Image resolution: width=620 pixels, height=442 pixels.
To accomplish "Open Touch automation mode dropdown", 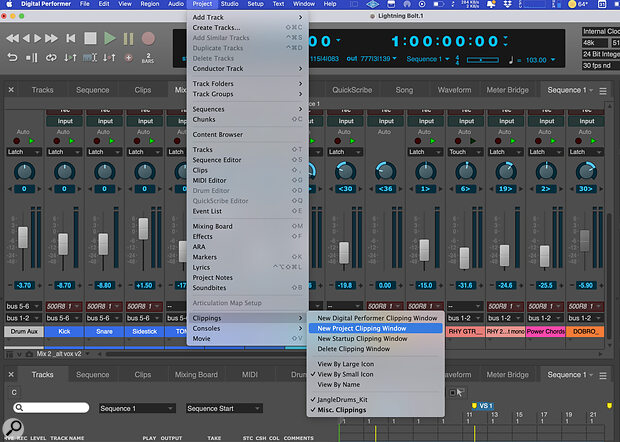I will click(x=465, y=152).
